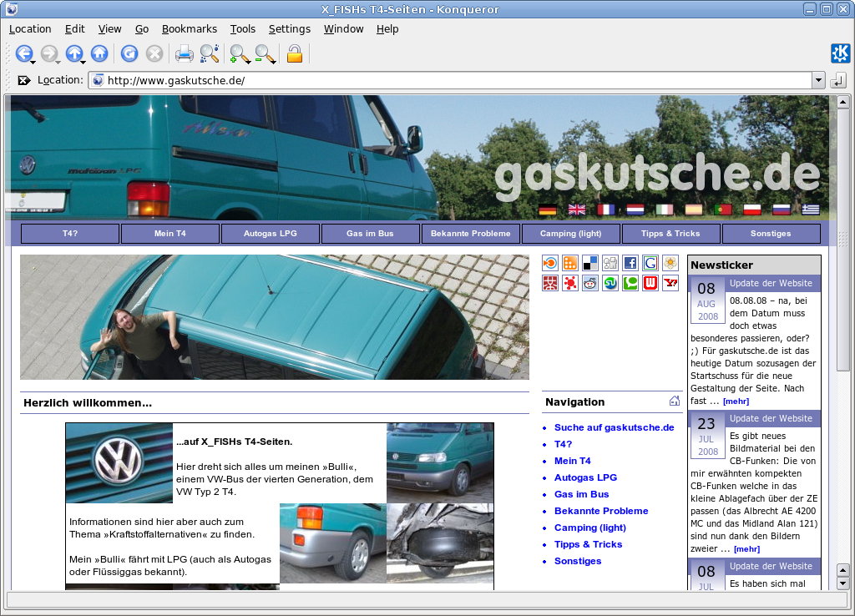855x616 pixels.
Task: Expand the Up button dropdown arrow
Action: tap(83, 63)
